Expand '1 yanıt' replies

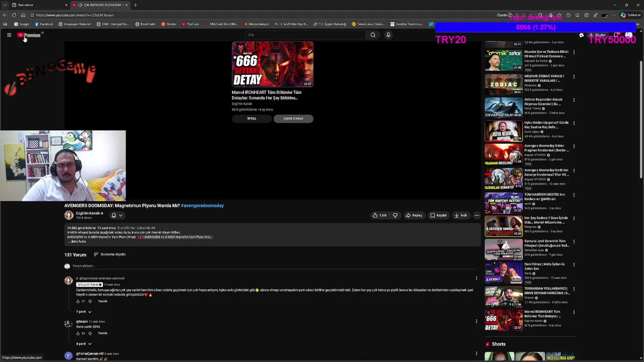point(84,312)
